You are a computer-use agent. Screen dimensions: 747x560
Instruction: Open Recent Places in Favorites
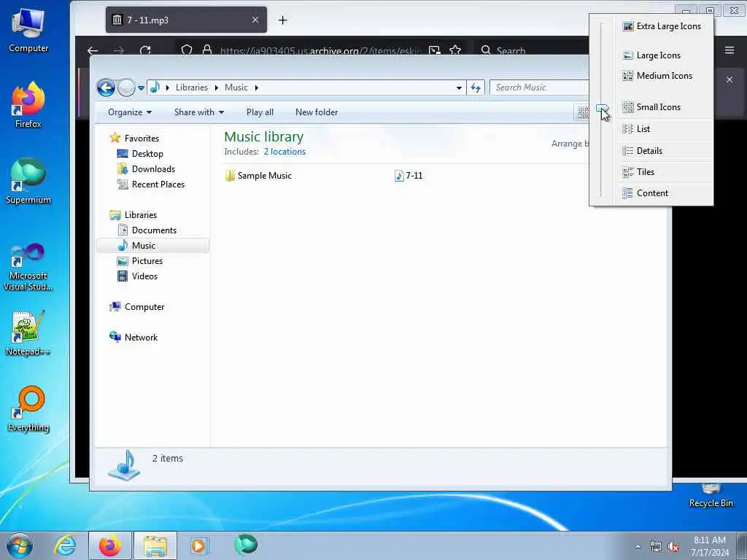coord(151,184)
